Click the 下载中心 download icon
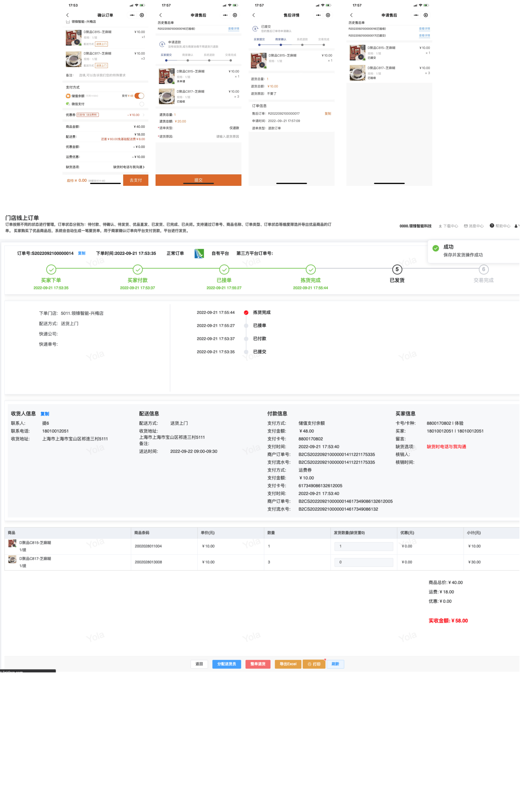 click(x=440, y=226)
